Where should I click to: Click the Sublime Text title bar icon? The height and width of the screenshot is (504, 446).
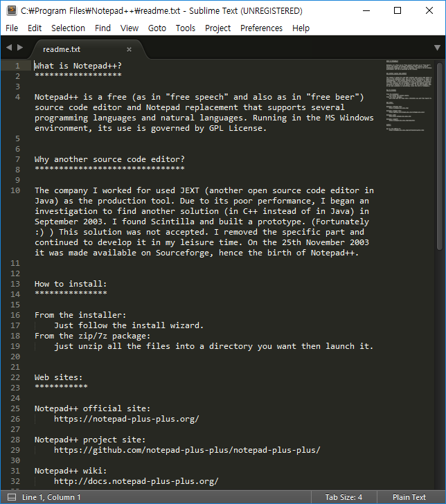pos(12,10)
